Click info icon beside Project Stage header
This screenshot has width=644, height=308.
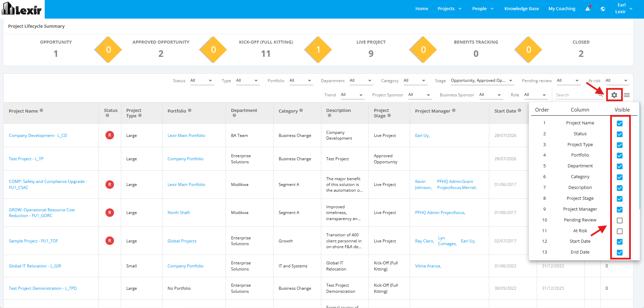point(389,115)
